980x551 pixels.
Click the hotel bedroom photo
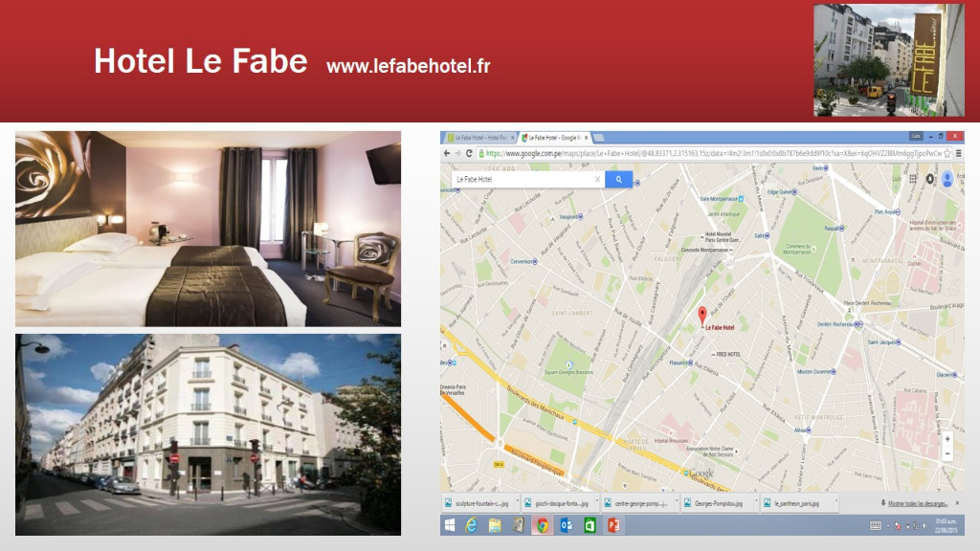click(208, 229)
